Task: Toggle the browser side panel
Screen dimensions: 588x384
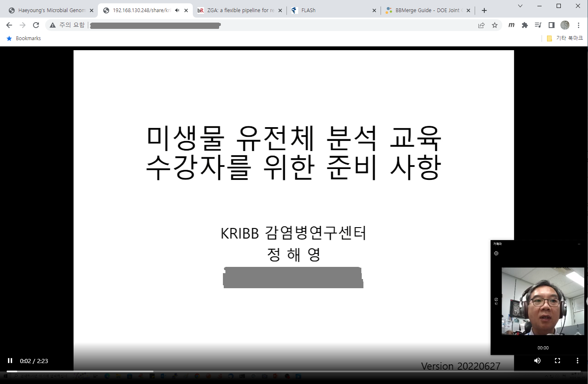Action: (552, 25)
